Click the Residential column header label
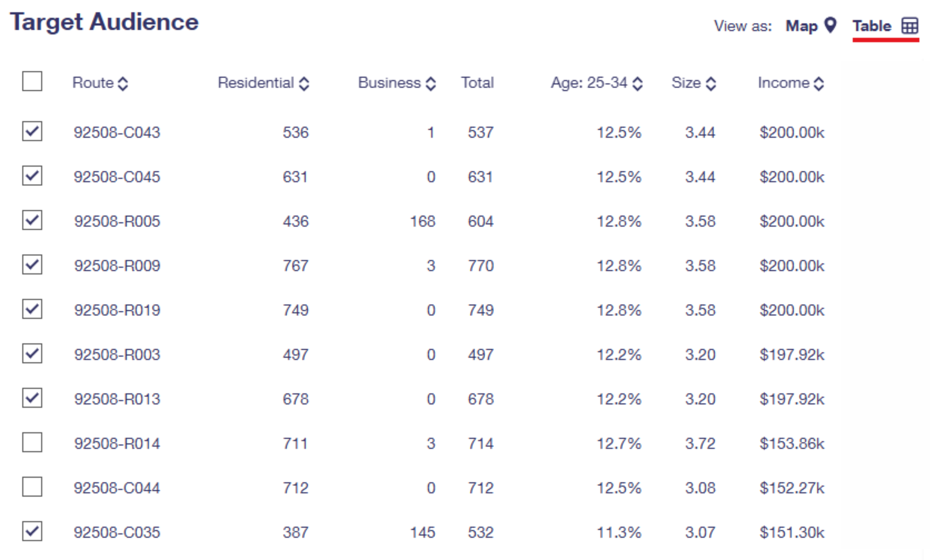930x560 pixels. 256,83
